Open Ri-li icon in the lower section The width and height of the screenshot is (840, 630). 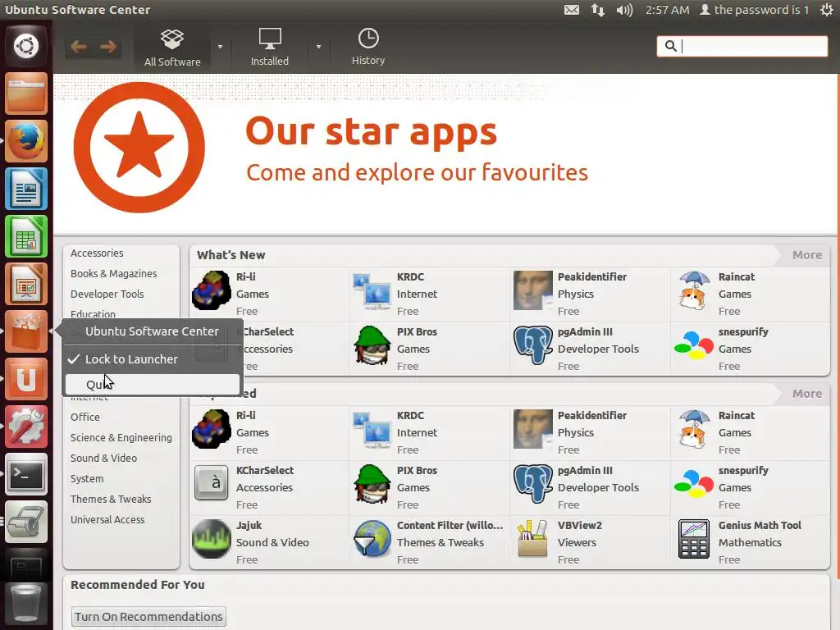coord(212,429)
